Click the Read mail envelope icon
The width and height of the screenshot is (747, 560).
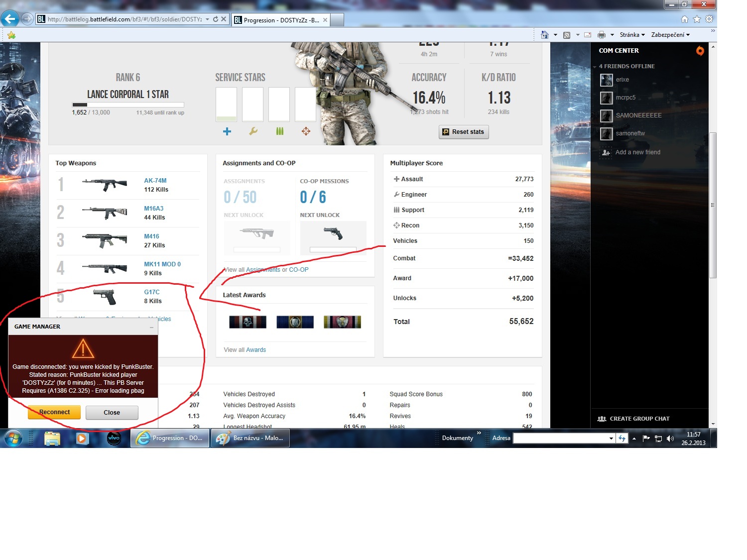(588, 35)
